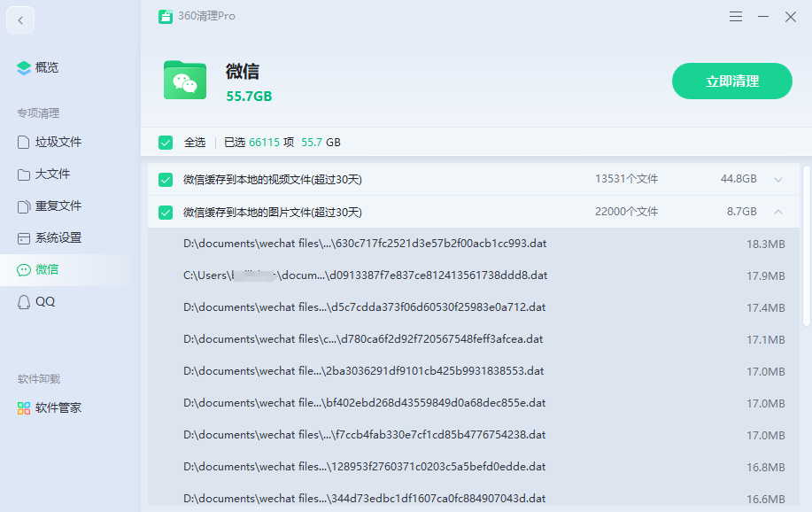The height and width of the screenshot is (512, 812).
Task: Click the 360清理Pro title text
Action: point(206,17)
